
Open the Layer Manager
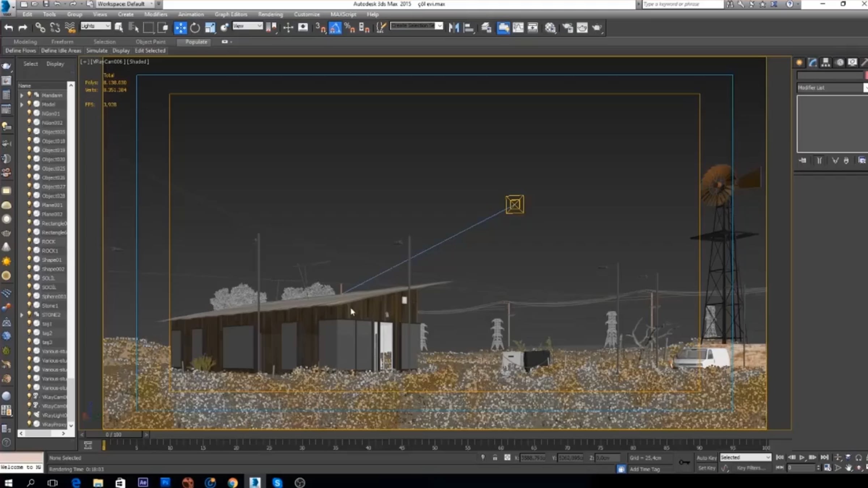[486, 27]
